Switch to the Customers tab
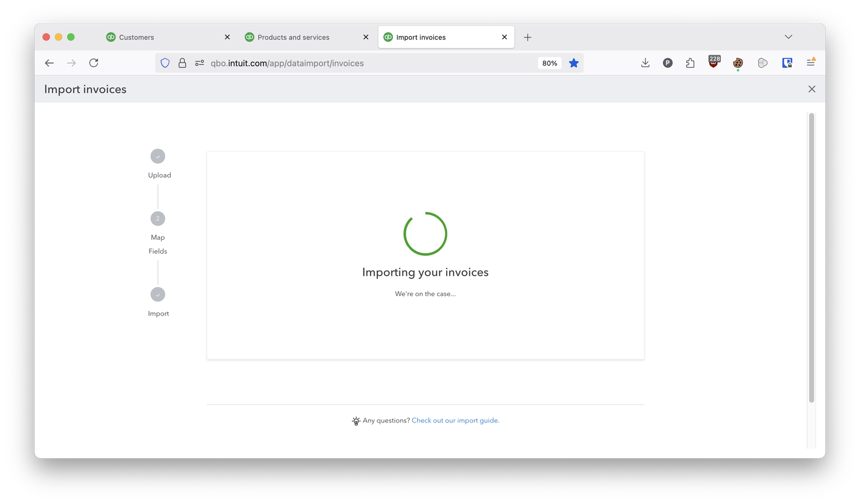The image size is (860, 504). click(136, 37)
